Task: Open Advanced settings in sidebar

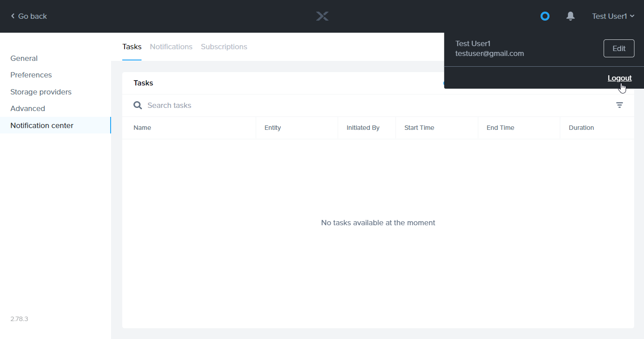Action: pyautogui.click(x=28, y=108)
